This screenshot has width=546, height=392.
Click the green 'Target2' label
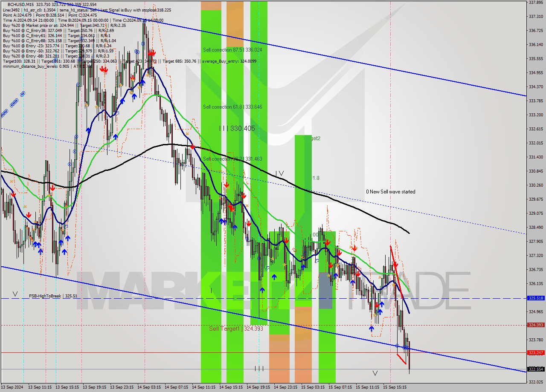312,138
